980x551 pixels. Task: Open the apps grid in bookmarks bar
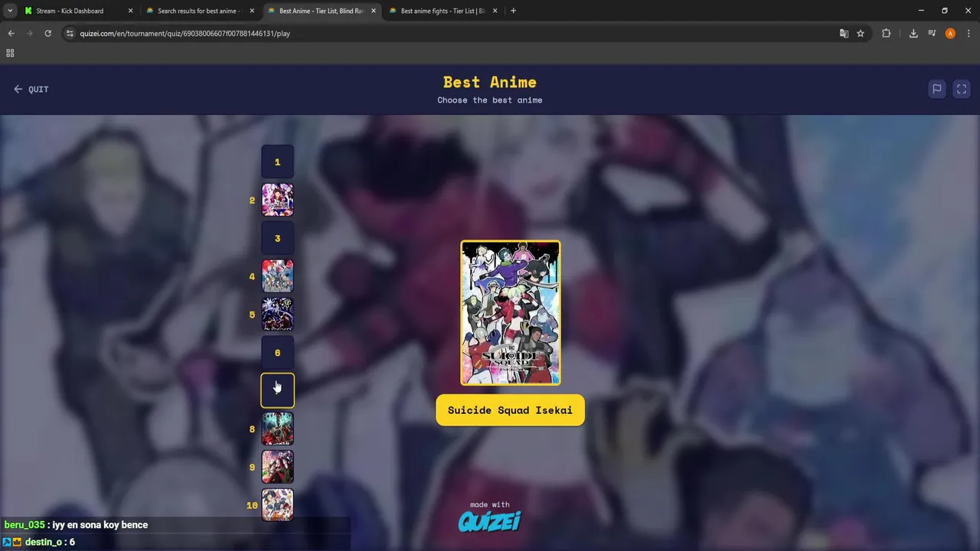(10, 53)
